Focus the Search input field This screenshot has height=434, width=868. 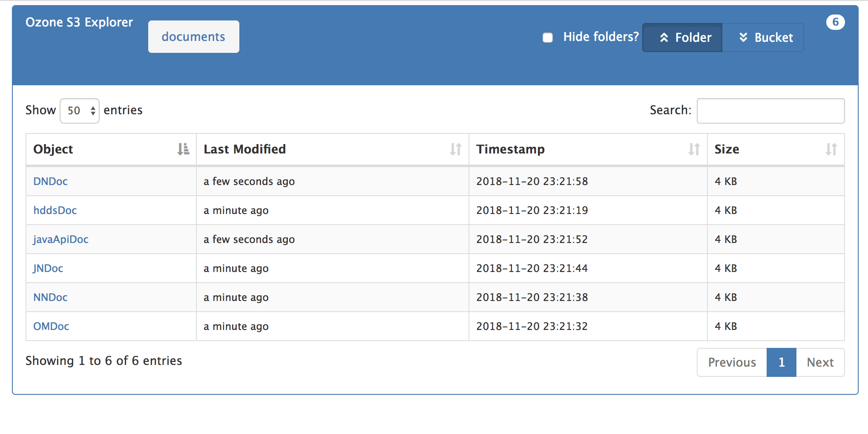tap(770, 111)
